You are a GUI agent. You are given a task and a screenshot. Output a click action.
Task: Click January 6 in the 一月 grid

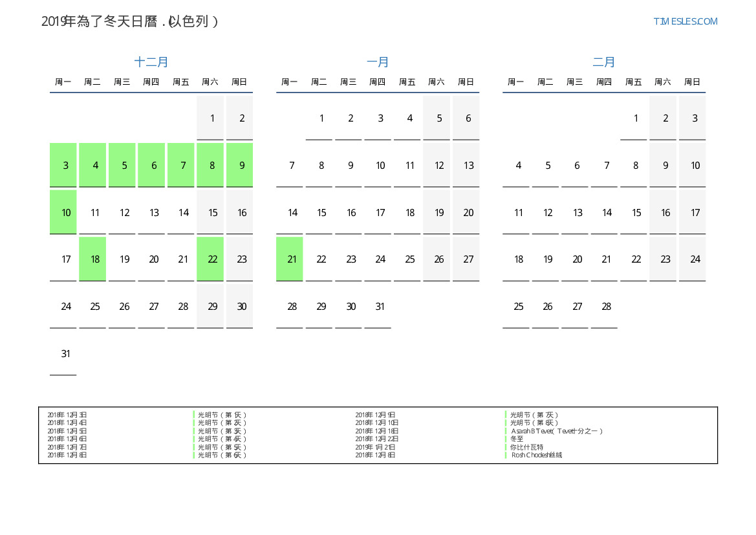[466, 118]
